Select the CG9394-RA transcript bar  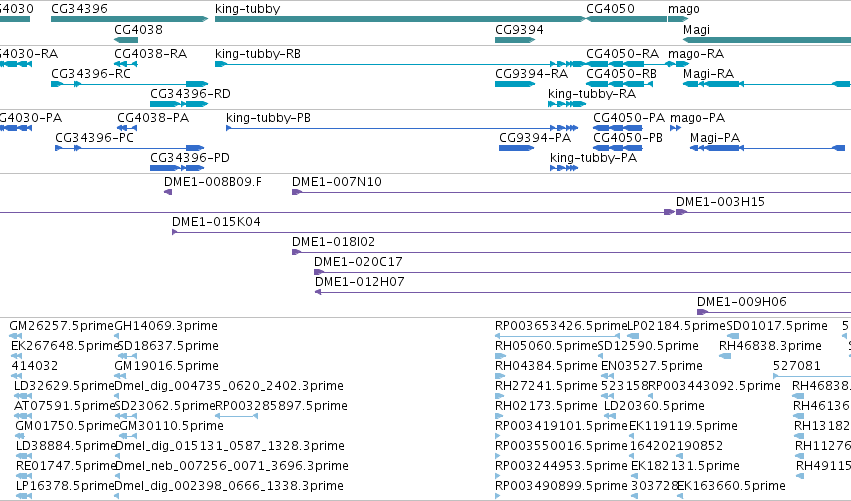point(515,84)
